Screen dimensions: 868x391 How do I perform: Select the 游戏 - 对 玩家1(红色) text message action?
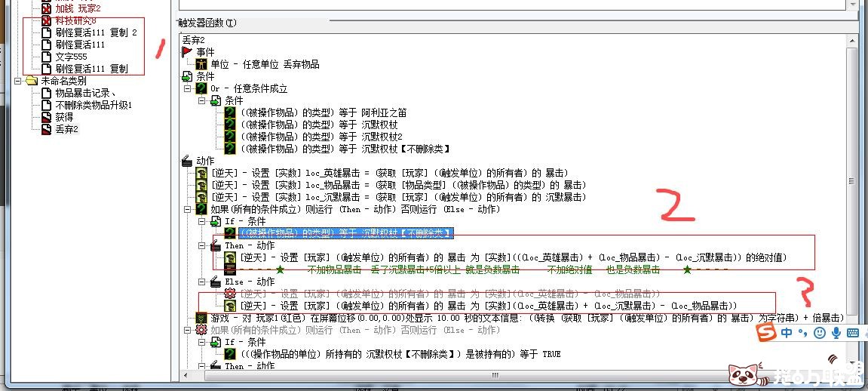click(x=526, y=318)
